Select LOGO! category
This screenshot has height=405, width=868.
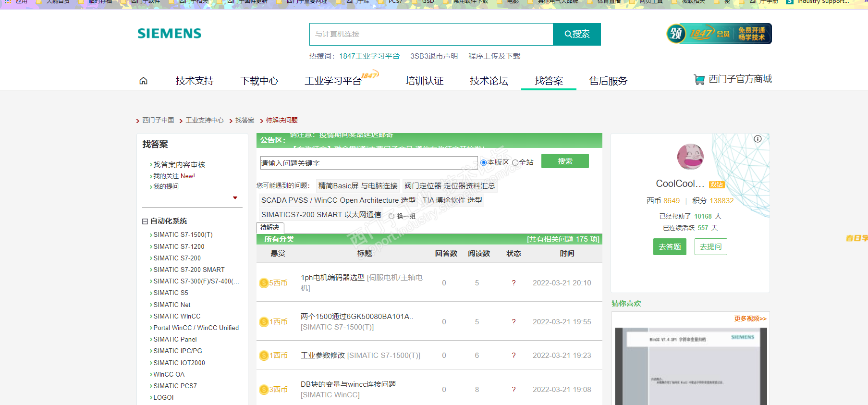(163, 398)
